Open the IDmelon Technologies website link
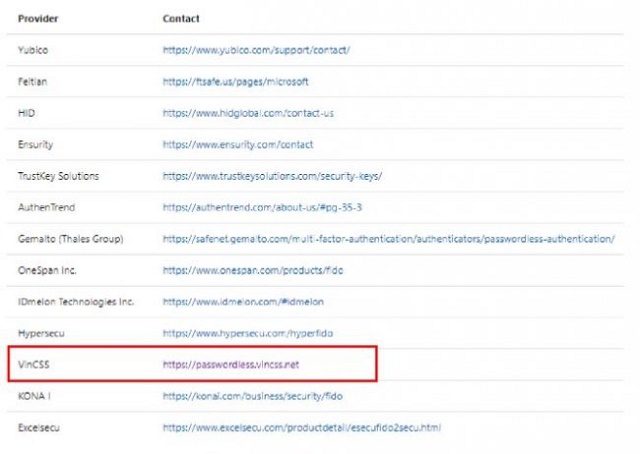The width and height of the screenshot is (640, 454). (243, 302)
